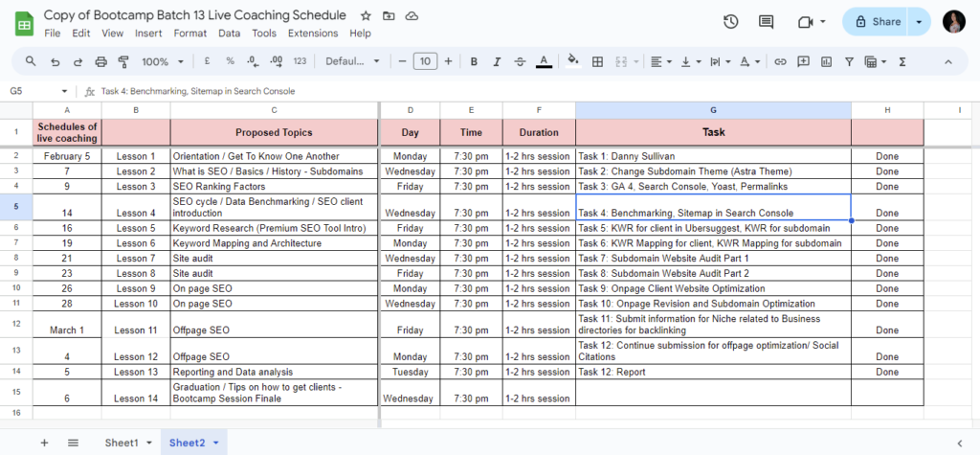Open the search menus magnifier
980x455 pixels.
coord(31,61)
